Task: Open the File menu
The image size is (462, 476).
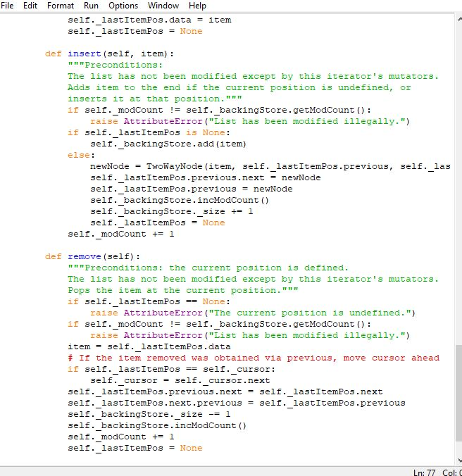Action: pyautogui.click(x=7, y=6)
